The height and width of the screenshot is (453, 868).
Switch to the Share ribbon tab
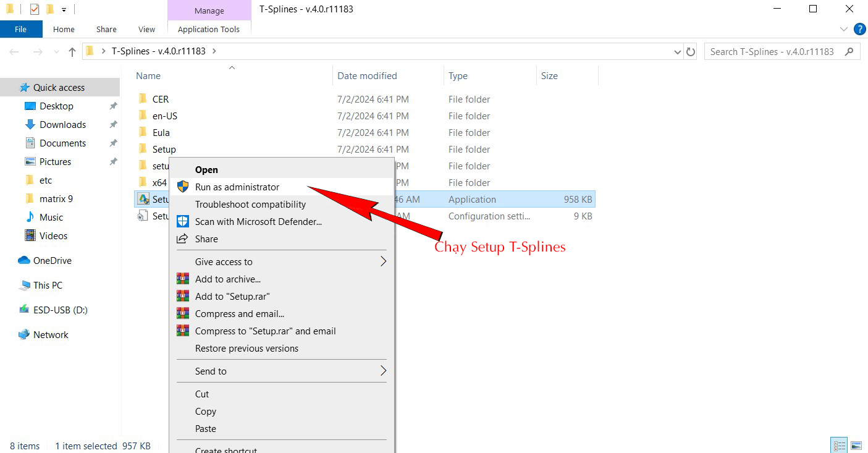(106, 29)
